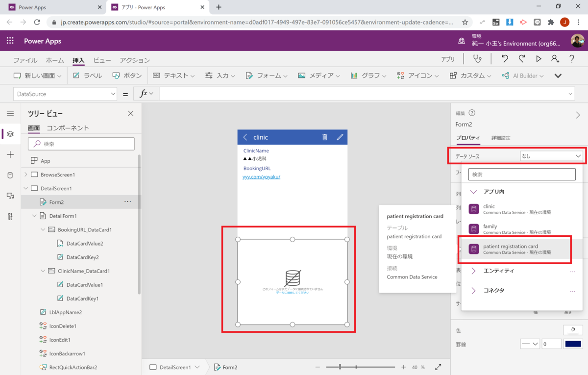Expand BrowseScreen1 in tree view
Viewport: 588px width, 375px height.
tap(25, 175)
